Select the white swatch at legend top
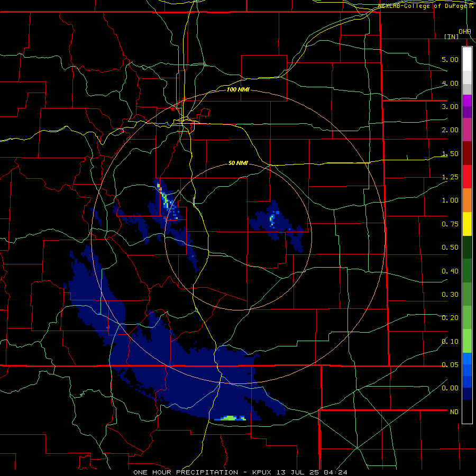 pyautogui.click(x=467, y=59)
